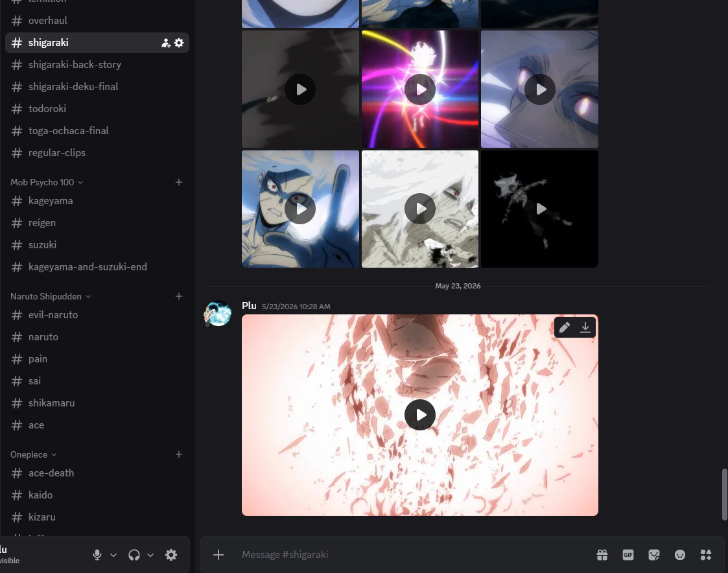Open the GIF picker
This screenshot has height=573, width=728.
tap(628, 554)
